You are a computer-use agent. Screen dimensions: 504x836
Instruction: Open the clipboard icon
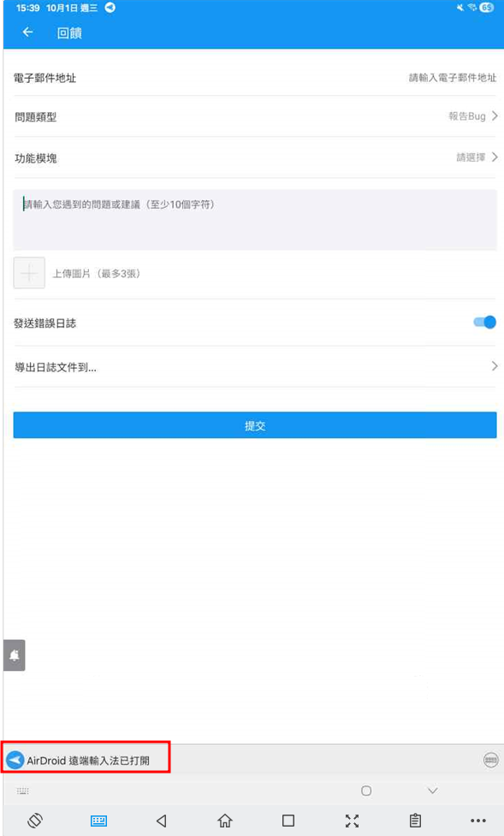coord(415,820)
